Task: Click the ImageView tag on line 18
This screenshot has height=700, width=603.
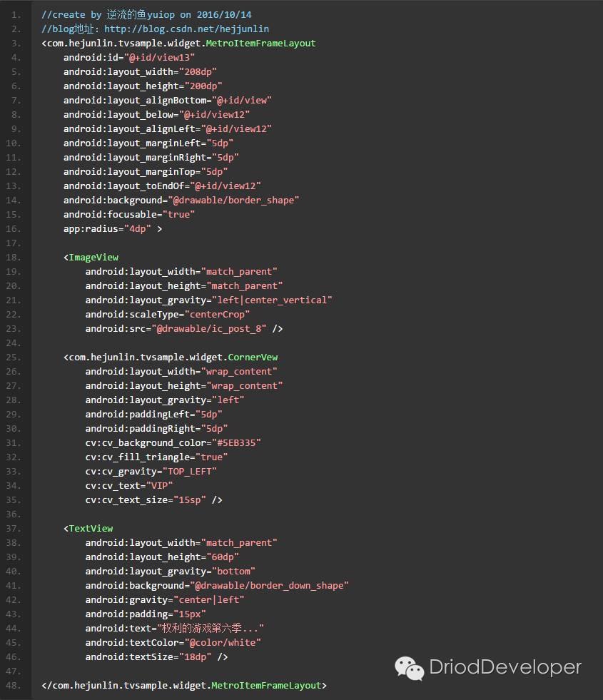Action: (x=93, y=258)
